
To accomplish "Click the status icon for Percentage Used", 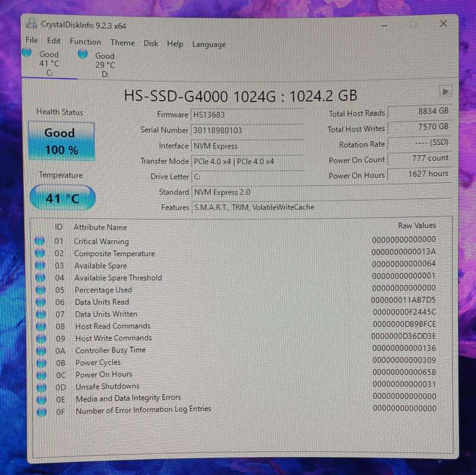I will coord(40,290).
